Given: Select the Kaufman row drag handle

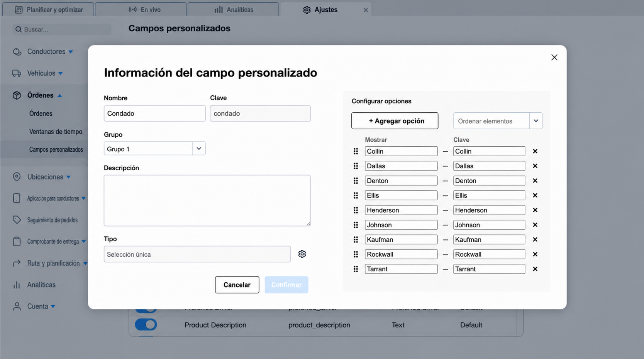Looking at the screenshot, I should tap(356, 239).
